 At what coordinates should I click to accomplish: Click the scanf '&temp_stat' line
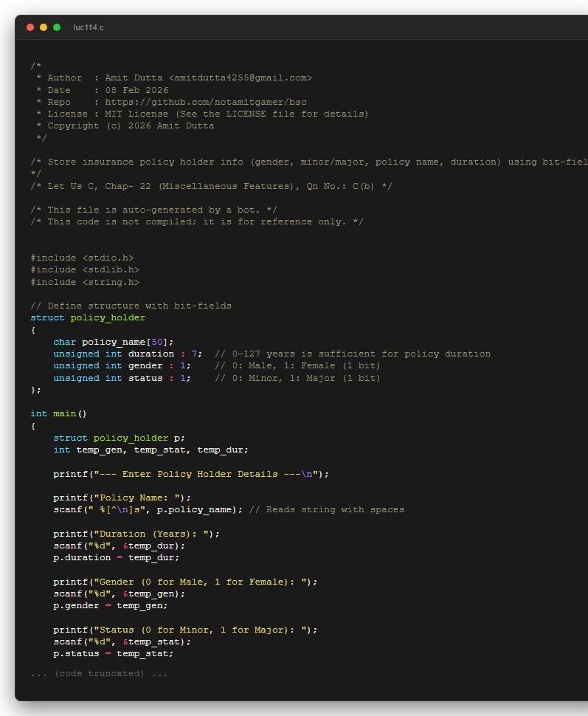[x=122, y=641]
